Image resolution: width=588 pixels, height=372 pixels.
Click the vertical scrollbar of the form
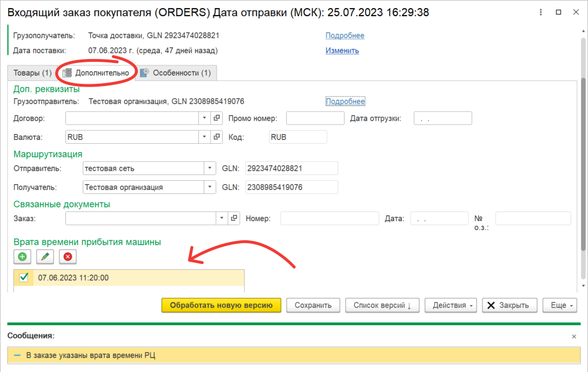click(583, 173)
